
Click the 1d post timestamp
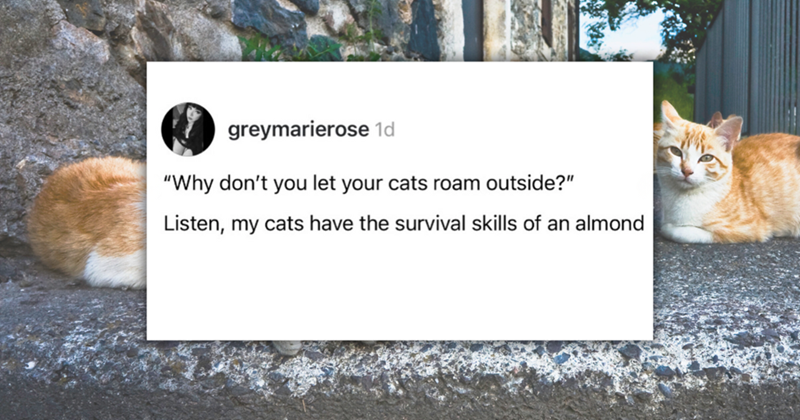[x=385, y=130]
